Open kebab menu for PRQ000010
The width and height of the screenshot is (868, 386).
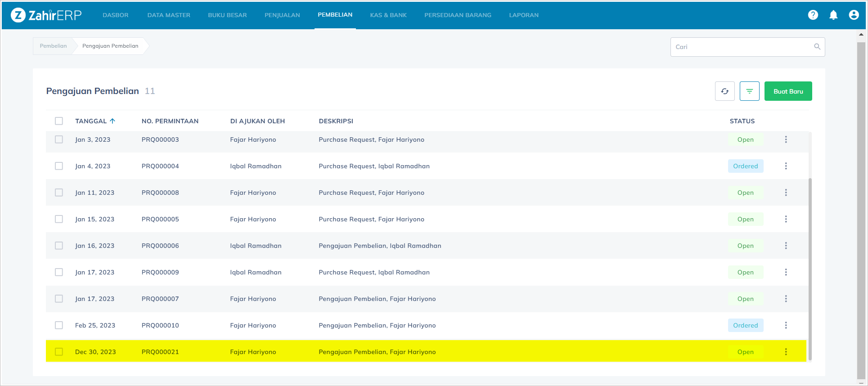(786, 325)
